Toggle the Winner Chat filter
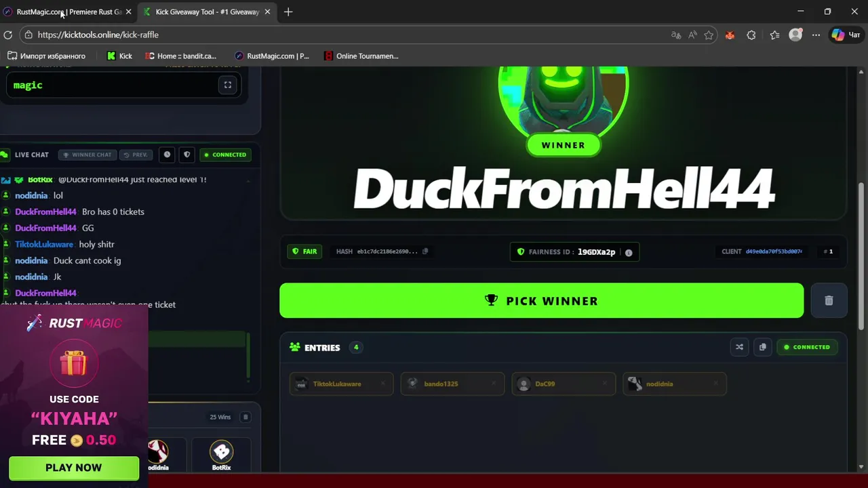The width and height of the screenshot is (868, 488). tap(87, 155)
